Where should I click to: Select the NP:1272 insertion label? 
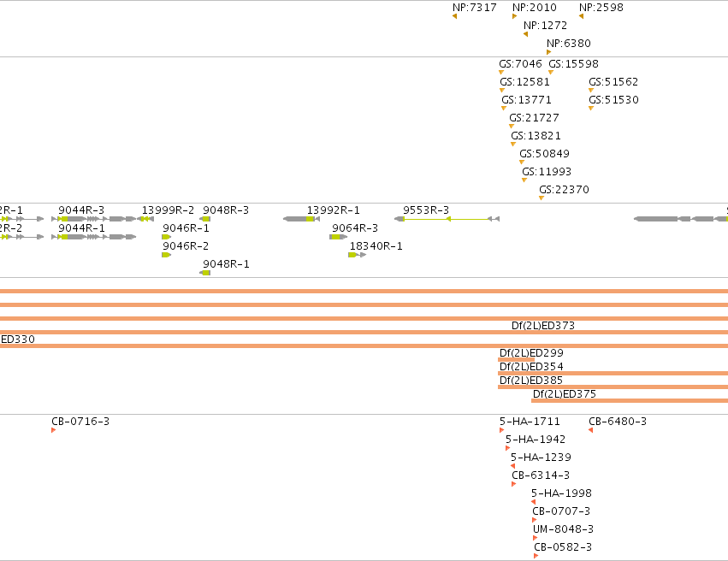point(546,26)
